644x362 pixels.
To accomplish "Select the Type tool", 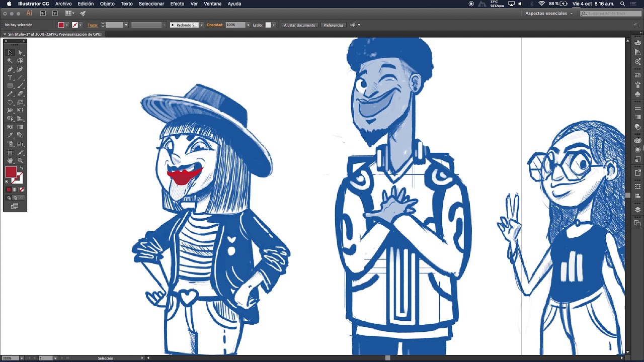I will click(x=10, y=77).
